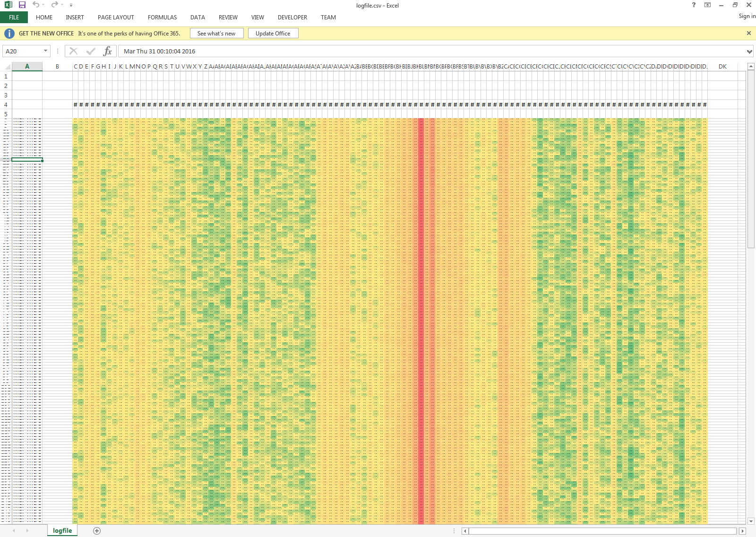Screen dimensions: 756x537
Task: Click the Ribbon Display Options icon
Action: [x=708, y=5]
